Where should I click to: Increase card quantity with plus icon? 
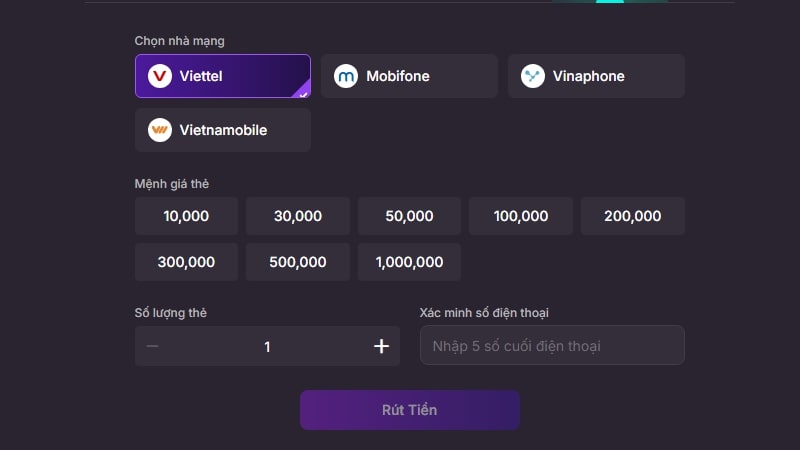tap(381, 346)
